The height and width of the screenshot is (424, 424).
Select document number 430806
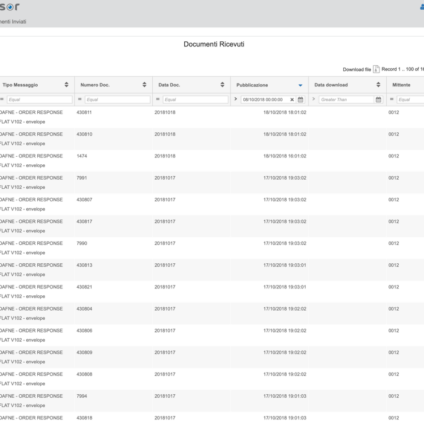(84, 331)
